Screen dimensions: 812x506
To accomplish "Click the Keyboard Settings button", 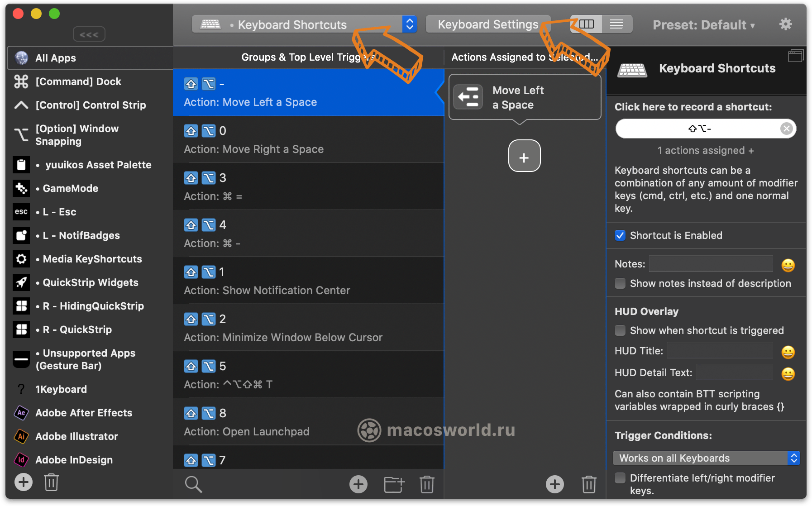I will 488,24.
